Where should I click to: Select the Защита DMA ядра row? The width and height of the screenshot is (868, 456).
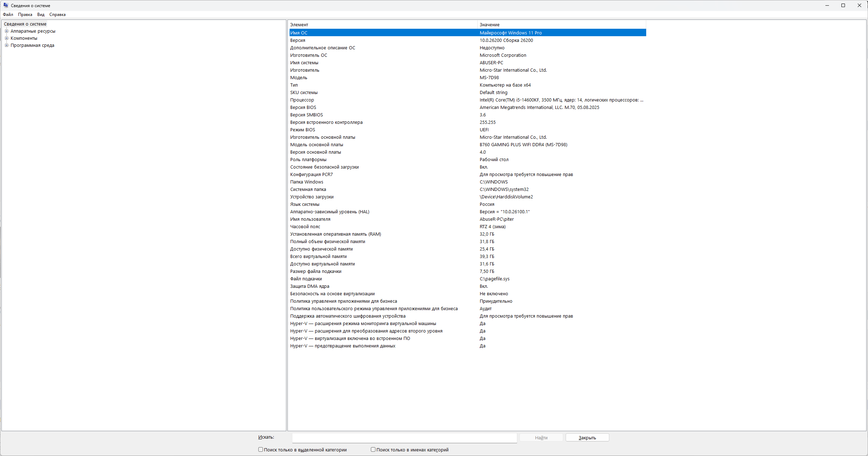tap(468, 286)
